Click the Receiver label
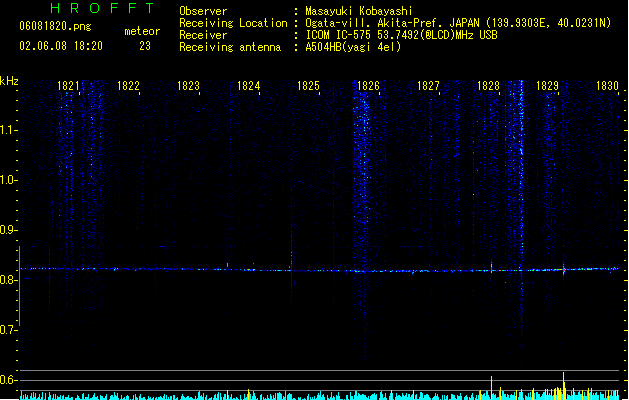Image resolution: width=629 pixels, height=400 pixels. [203, 35]
